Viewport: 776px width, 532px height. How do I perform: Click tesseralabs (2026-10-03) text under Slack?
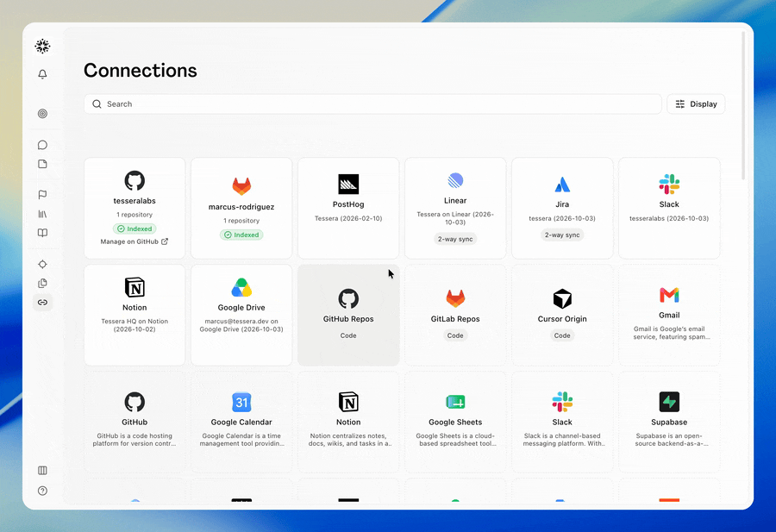pyautogui.click(x=669, y=218)
